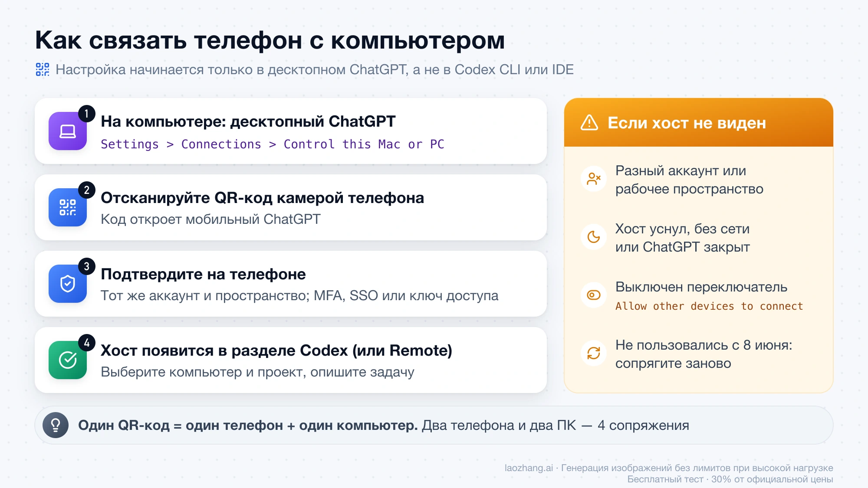Click the small QR icon beside the subtitle

click(x=43, y=69)
